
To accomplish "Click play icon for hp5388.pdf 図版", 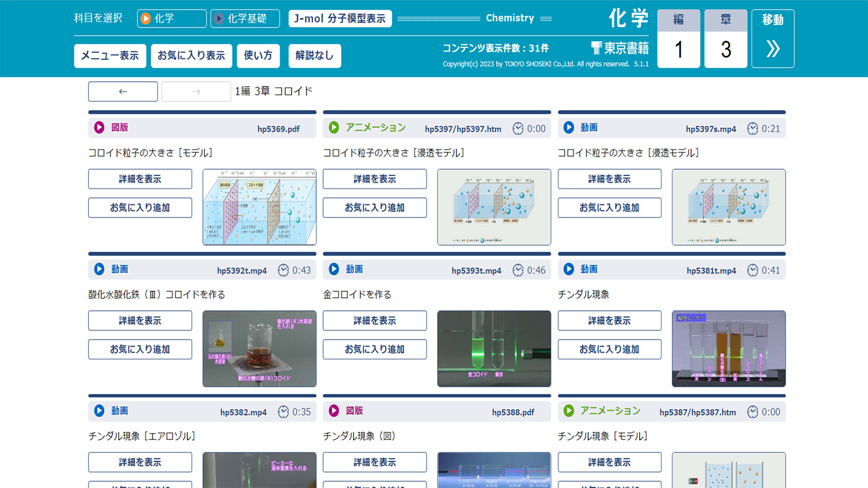I will click(334, 411).
